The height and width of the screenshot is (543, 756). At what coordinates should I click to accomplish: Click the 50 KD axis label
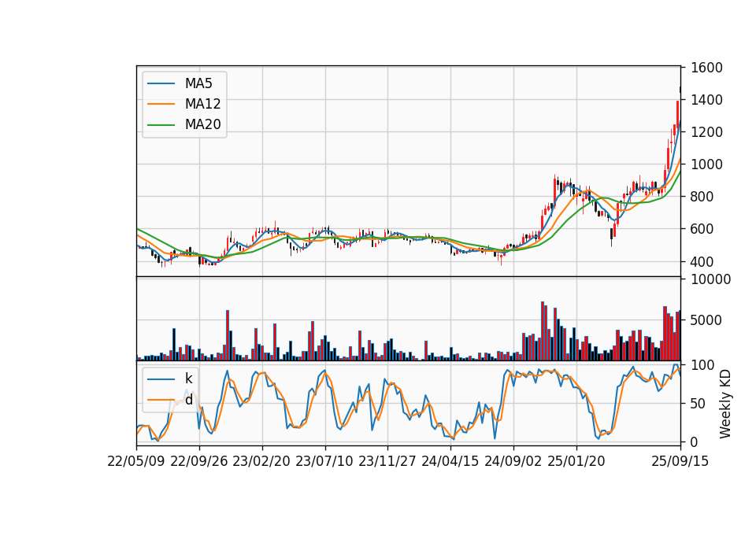[699, 404]
